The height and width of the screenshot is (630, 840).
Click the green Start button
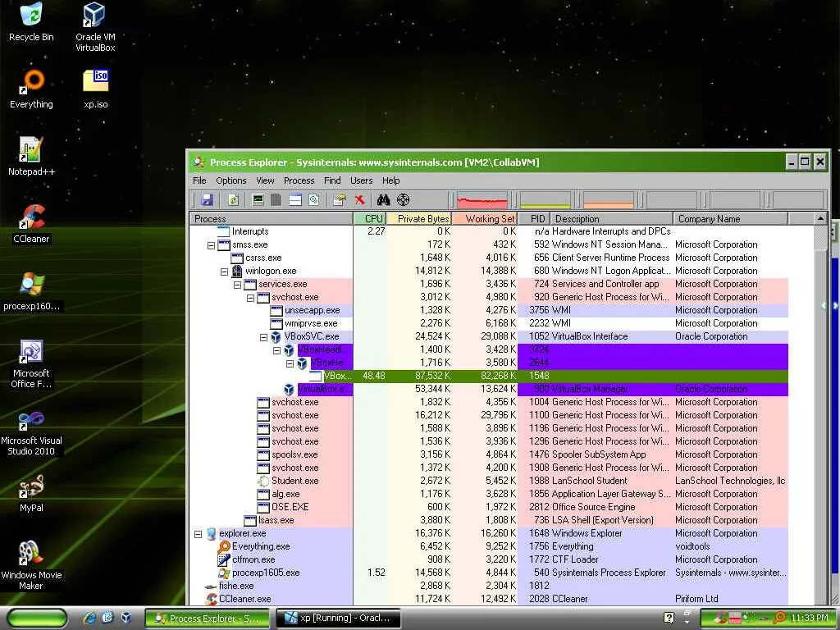pos(36,619)
